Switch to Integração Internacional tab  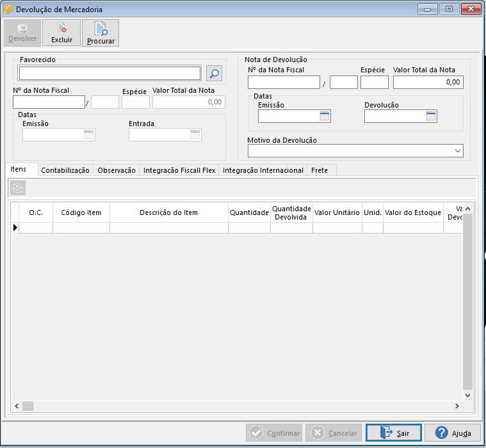tap(263, 170)
